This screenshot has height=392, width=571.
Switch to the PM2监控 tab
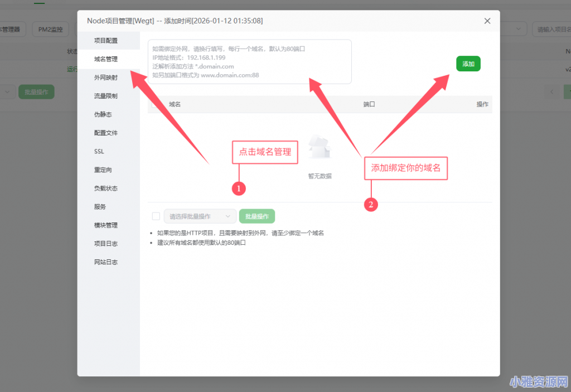tap(50, 29)
